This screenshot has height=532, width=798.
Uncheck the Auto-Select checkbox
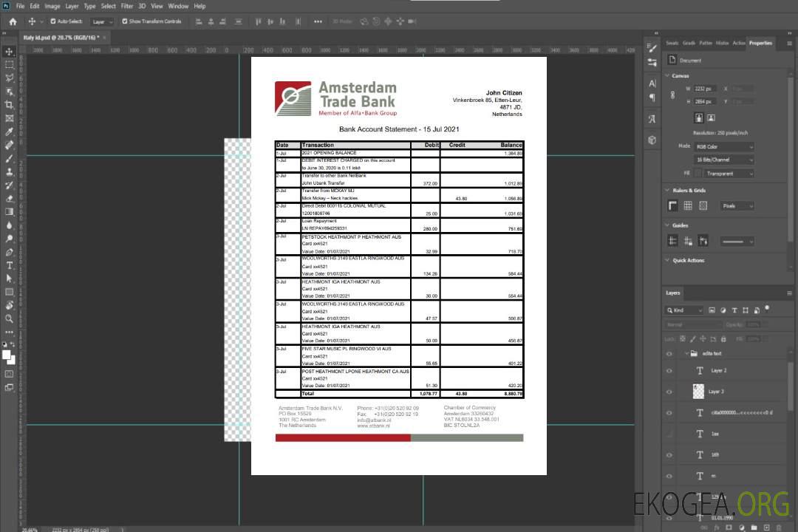click(x=53, y=21)
